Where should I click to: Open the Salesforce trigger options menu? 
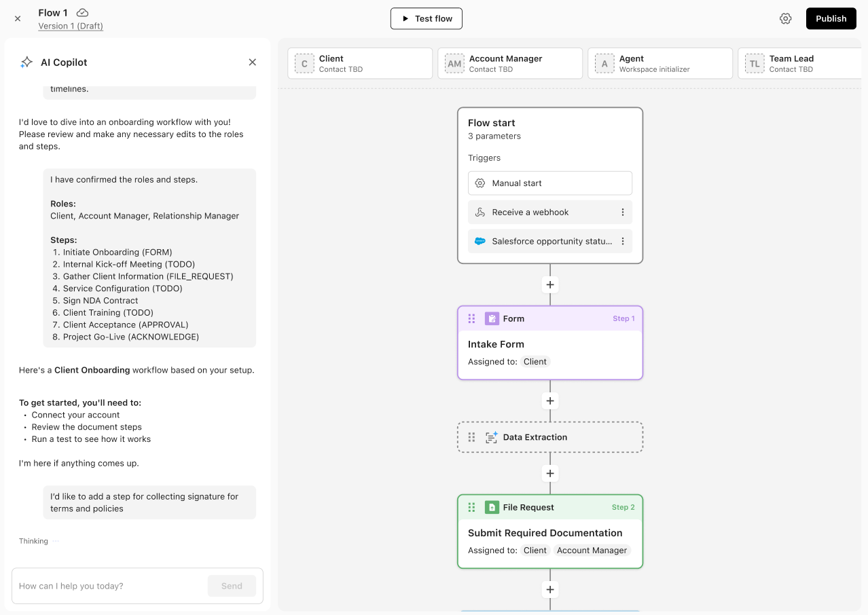[623, 241]
